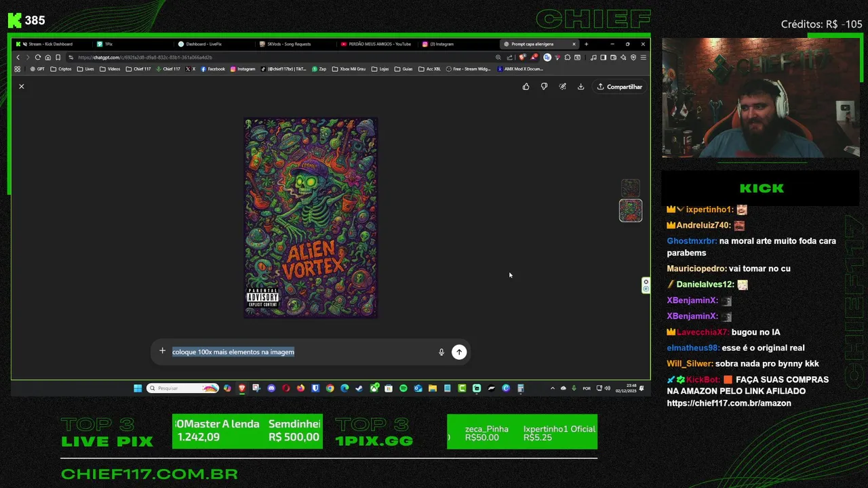
Task: Open the GPT bookmark
Action: tap(37, 69)
